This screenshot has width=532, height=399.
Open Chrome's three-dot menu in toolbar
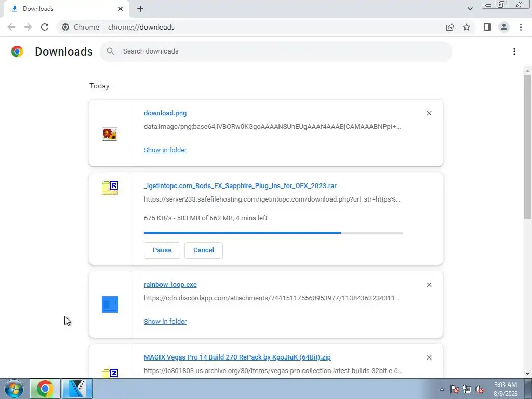coord(521,27)
